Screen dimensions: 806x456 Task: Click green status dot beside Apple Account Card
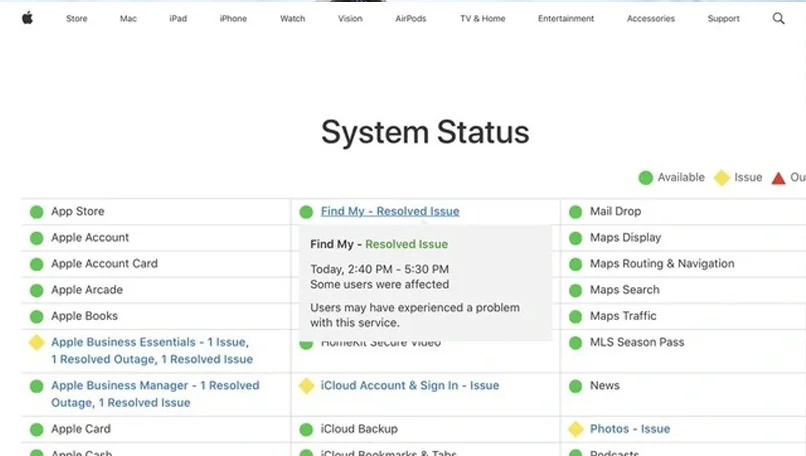(x=36, y=264)
